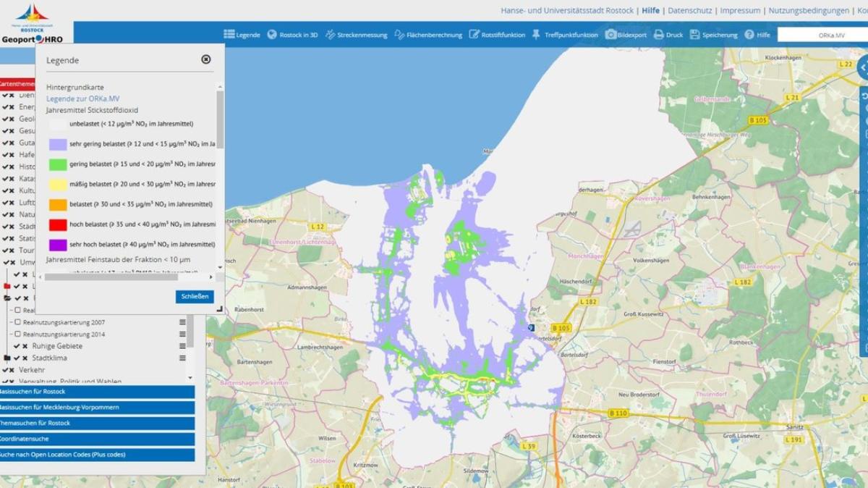868x488 pixels.
Task: Activate the Flächenberechnung tool
Action: coord(430,33)
